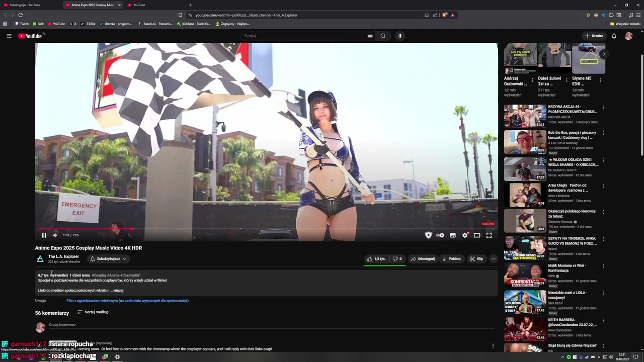
Task: Open the Okaleczyli polskiego kierowcę video title
Action: tap(572, 214)
